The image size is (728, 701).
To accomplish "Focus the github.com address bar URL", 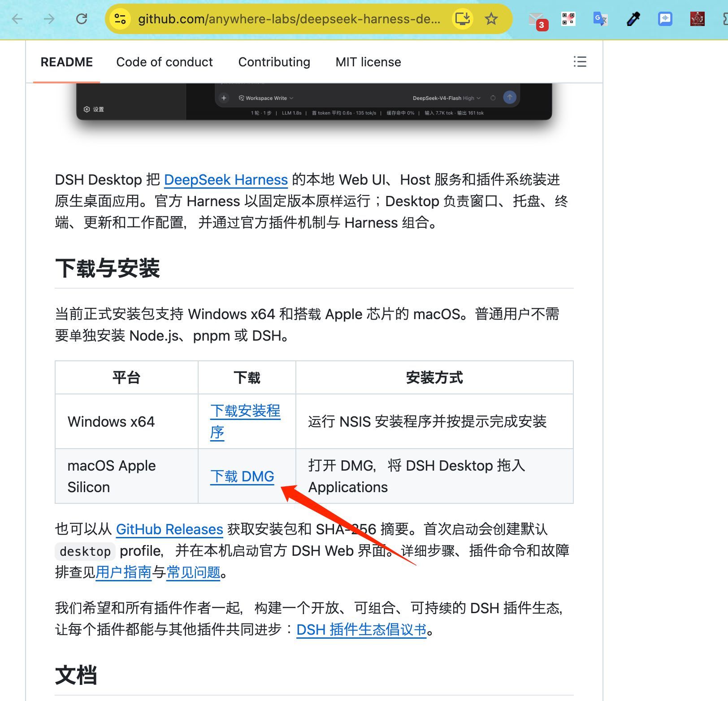I will click(289, 19).
